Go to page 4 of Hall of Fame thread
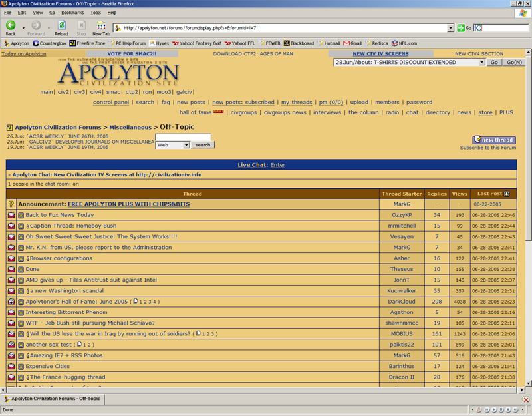 click(x=154, y=302)
